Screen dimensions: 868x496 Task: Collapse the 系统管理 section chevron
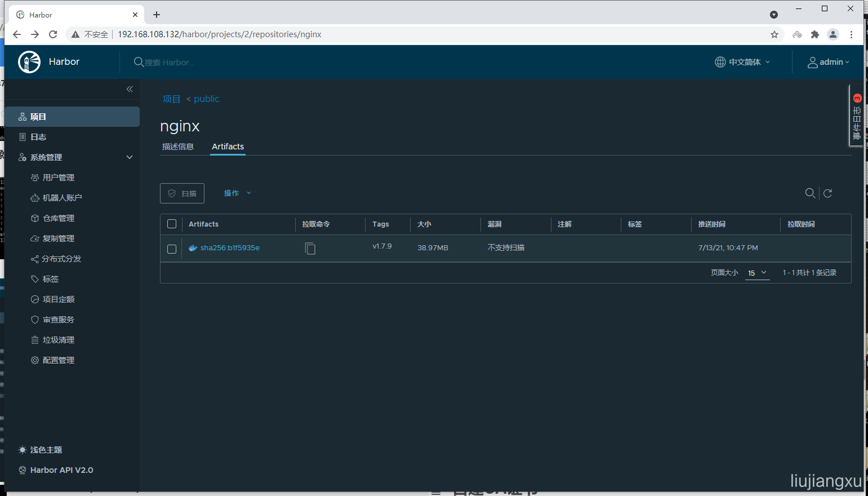[x=130, y=157]
